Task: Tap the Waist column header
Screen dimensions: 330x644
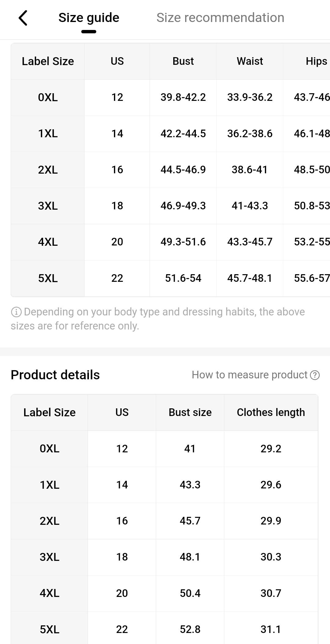Action: [250, 61]
